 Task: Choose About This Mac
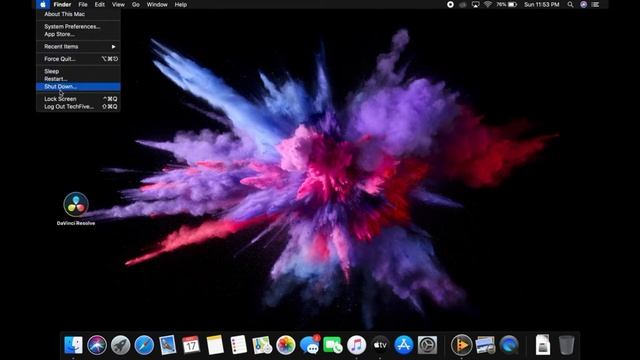click(78, 14)
